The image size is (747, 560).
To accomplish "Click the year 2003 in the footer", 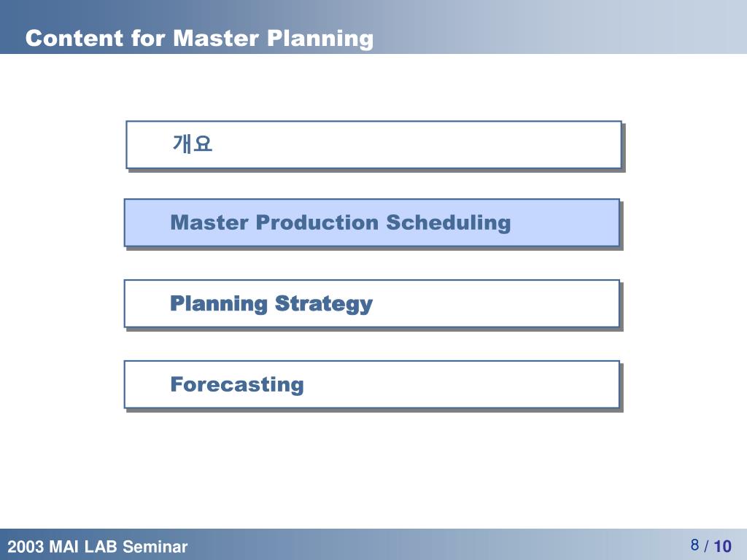I will point(26,546).
